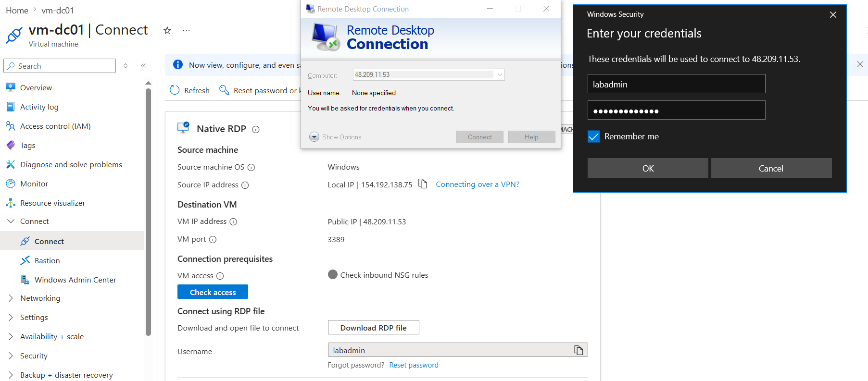Click the Source machine OS info icon

(251, 167)
